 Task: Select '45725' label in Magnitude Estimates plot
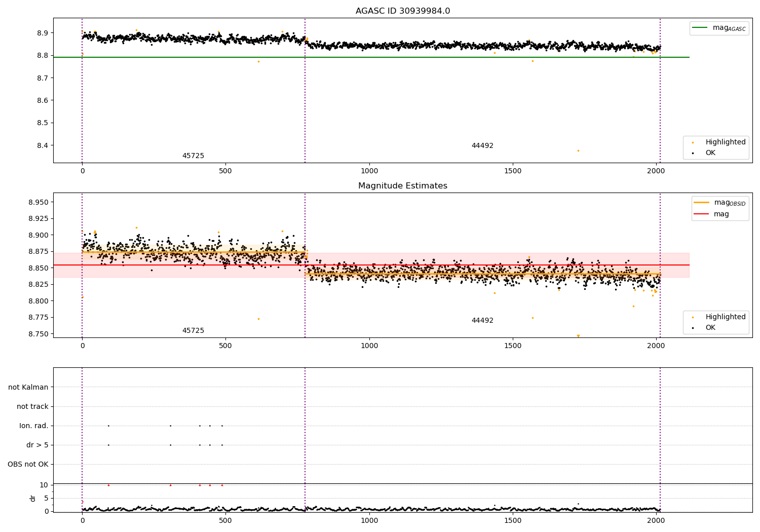(193, 331)
